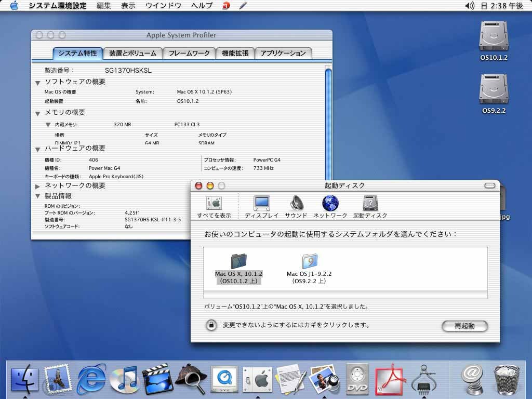Launch the Mail stamp icon in Dock
The image size is (532, 399).
[x=58, y=379]
